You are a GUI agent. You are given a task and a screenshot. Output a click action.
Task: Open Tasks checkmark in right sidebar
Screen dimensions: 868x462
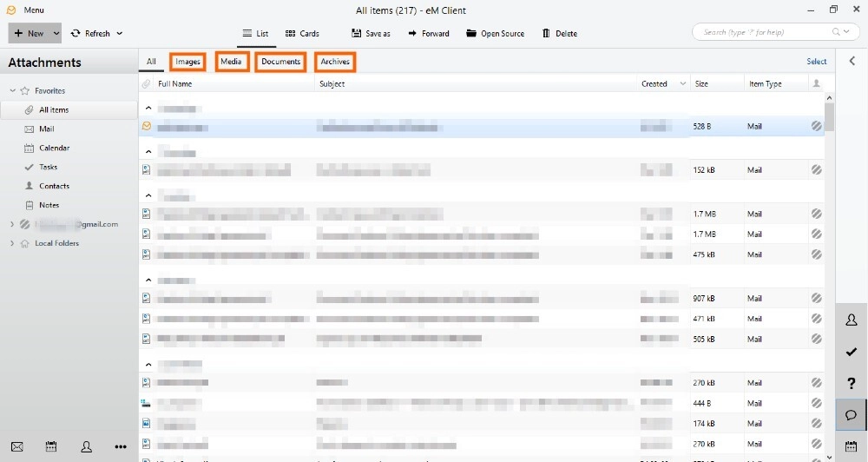click(852, 352)
